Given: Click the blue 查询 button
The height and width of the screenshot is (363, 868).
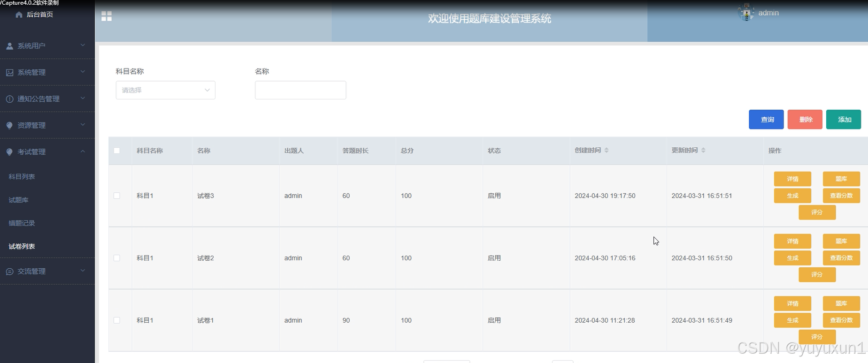Looking at the screenshot, I should click(x=766, y=120).
